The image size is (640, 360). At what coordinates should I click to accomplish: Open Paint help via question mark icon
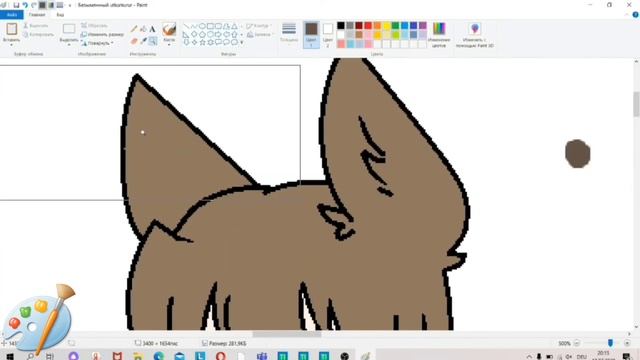point(635,15)
